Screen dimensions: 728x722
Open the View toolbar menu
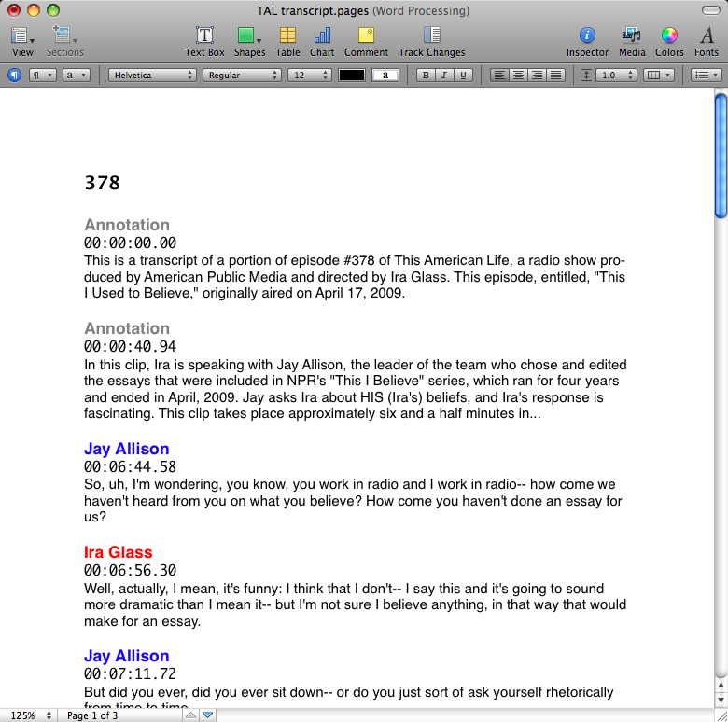click(x=22, y=41)
